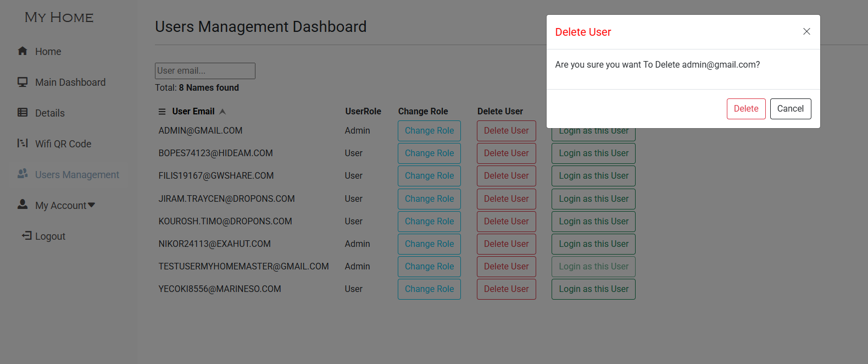Expand the My Account dropdown caret
Viewport: 868px width, 364px height.
[x=91, y=205]
